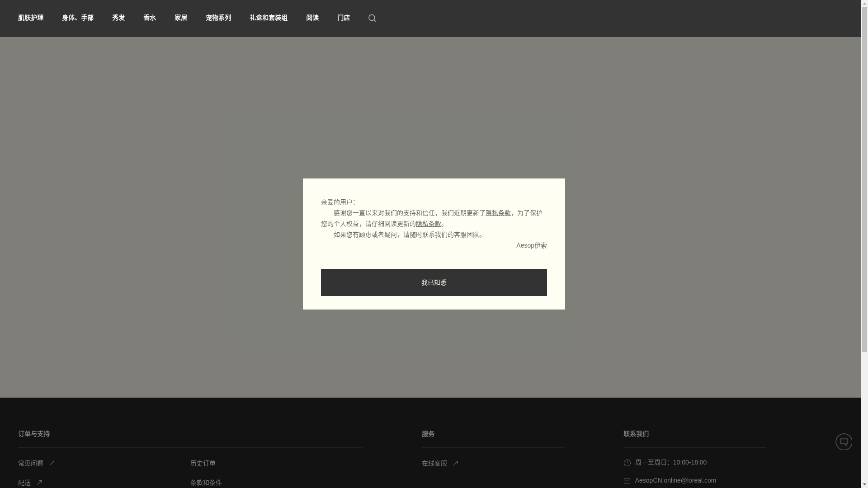Click the search magnifier icon
This screenshot has height=488, width=868.
[372, 18]
